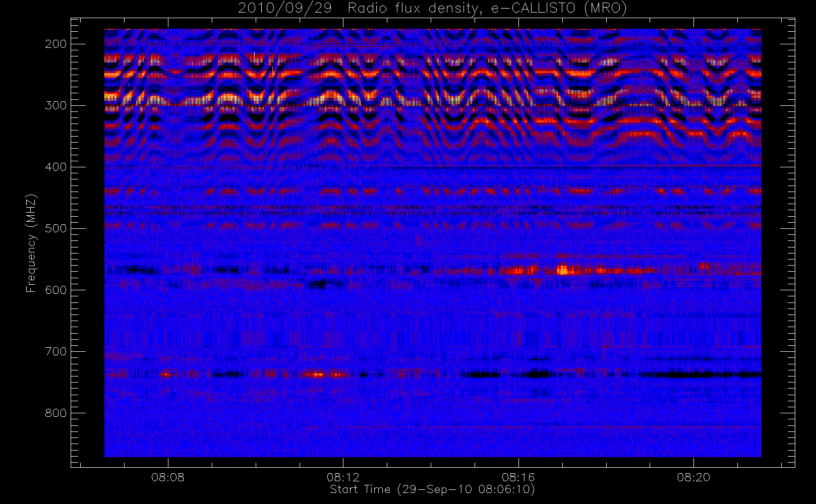Click the 'Frequency (MHz)' axis label
This screenshot has width=816, height=504.
click(x=31, y=243)
